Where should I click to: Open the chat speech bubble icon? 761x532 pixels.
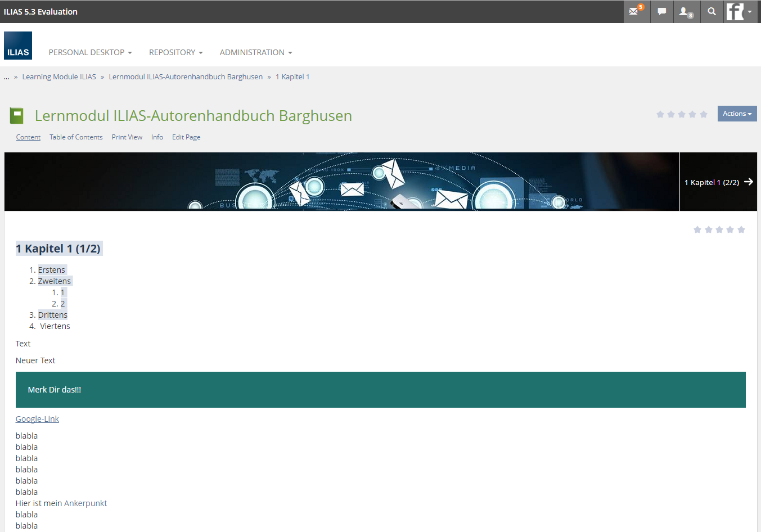662,11
